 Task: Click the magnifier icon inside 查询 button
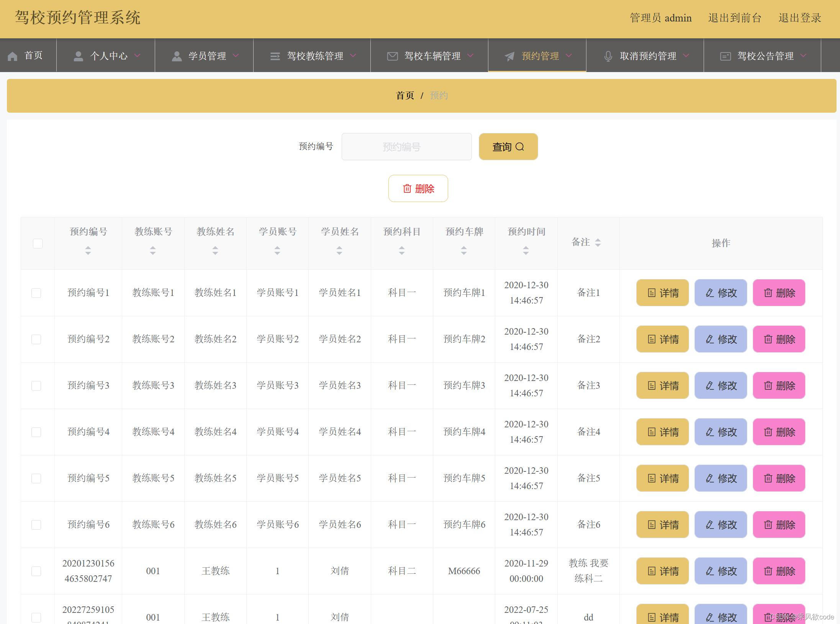(x=520, y=146)
